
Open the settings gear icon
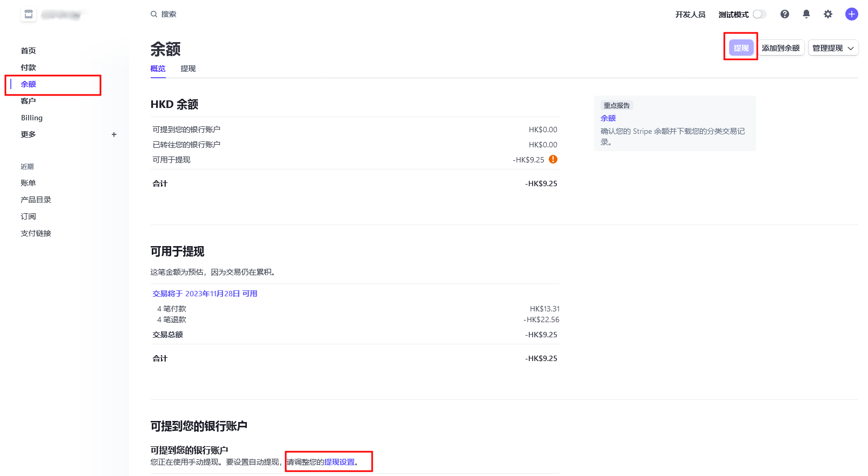[827, 14]
